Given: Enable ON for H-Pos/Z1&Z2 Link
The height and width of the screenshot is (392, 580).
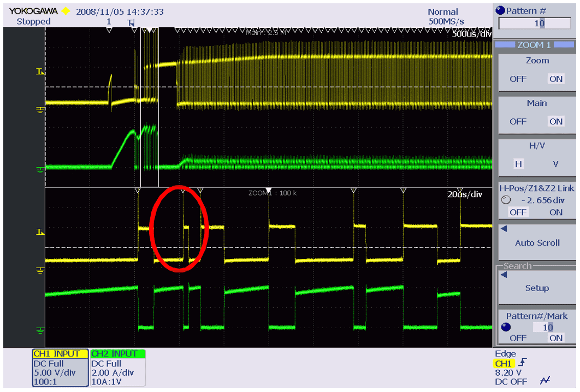Looking at the screenshot, I should tap(556, 212).
